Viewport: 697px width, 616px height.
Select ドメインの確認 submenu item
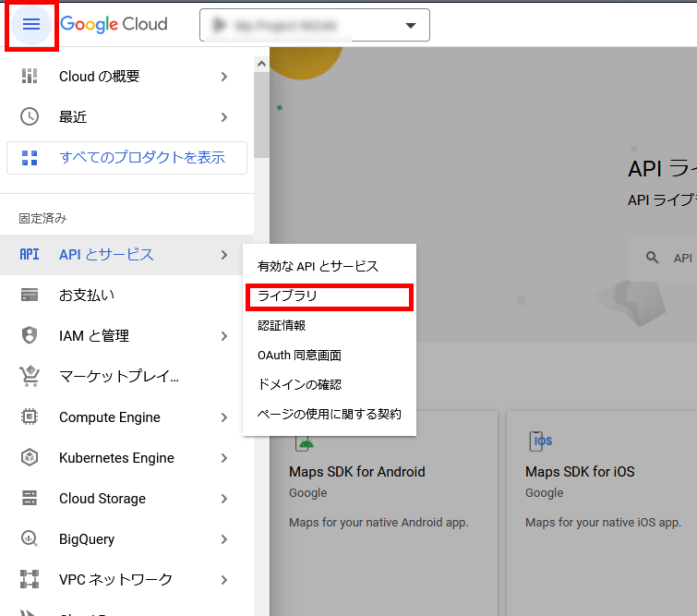330,384
